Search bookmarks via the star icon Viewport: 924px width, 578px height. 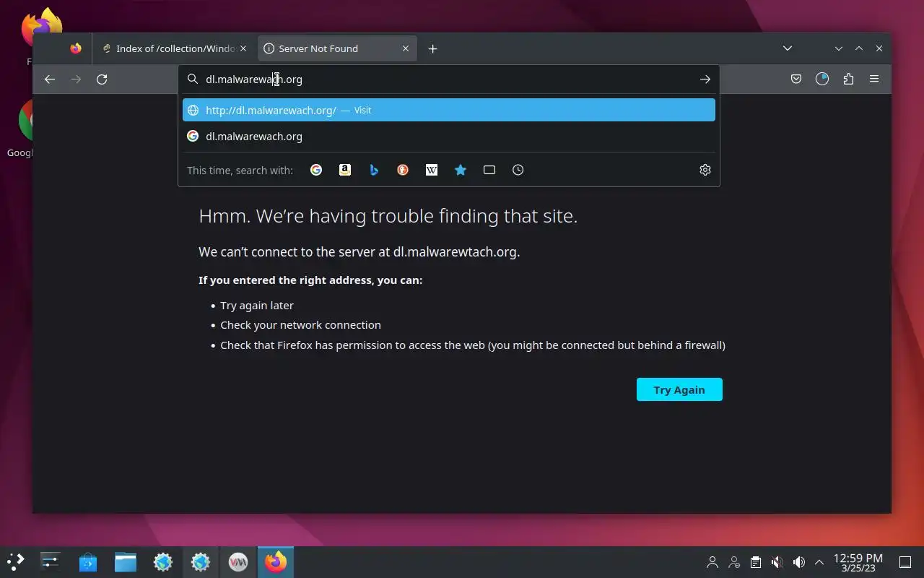[x=461, y=170]
